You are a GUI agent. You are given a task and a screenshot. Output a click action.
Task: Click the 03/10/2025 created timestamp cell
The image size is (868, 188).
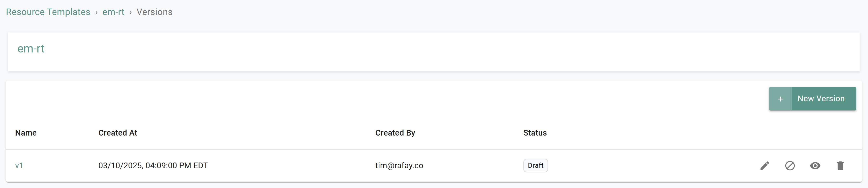point(153,165)
